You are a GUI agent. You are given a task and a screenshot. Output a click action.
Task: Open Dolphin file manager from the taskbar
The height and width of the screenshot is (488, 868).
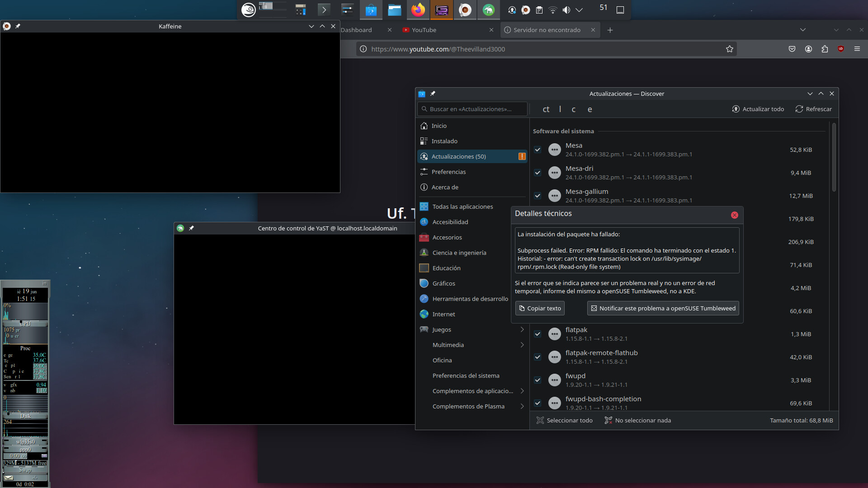[x=394, y=9]
